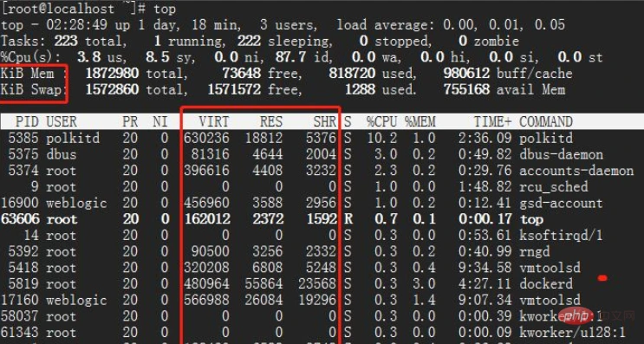Click the 630236 VIRT value
This screenshot has height=344, width=644.
[206, 138]
